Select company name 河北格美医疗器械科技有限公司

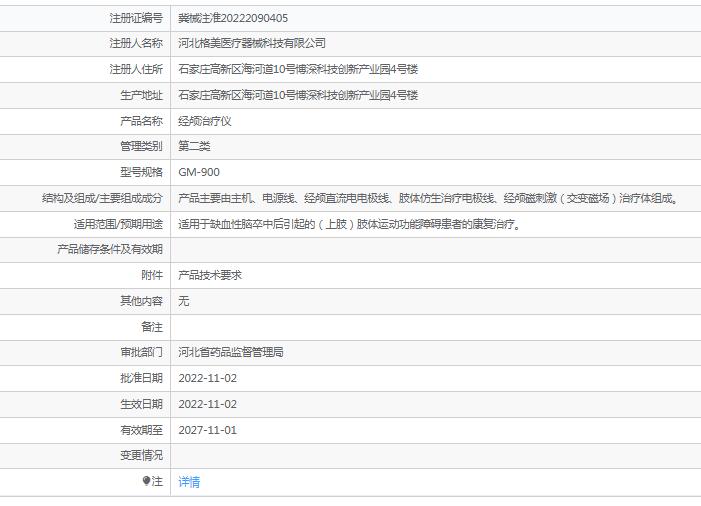pyautogui.click(x=252, y=43)
